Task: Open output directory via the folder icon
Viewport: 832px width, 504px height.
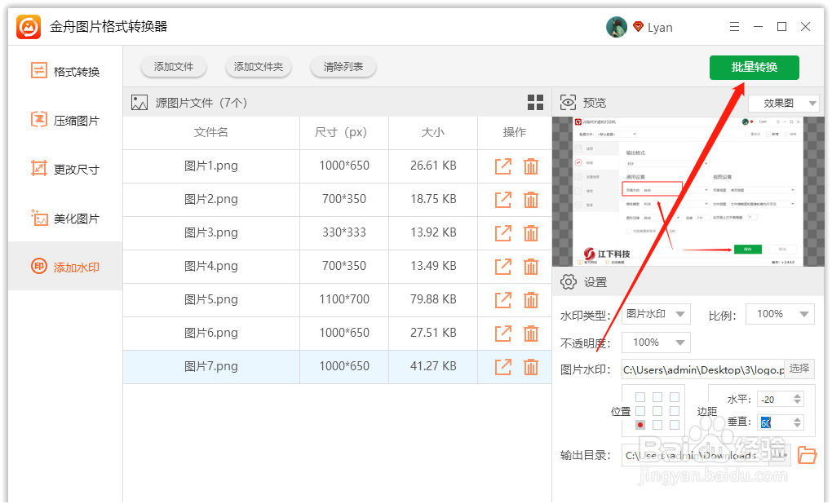Action: point(807,455)
